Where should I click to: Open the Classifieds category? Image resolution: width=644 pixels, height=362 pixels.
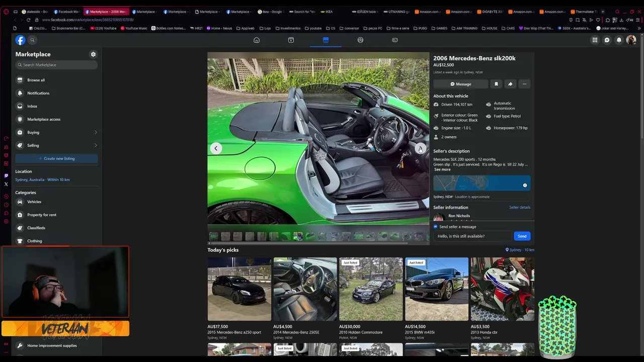coord(56,228)
